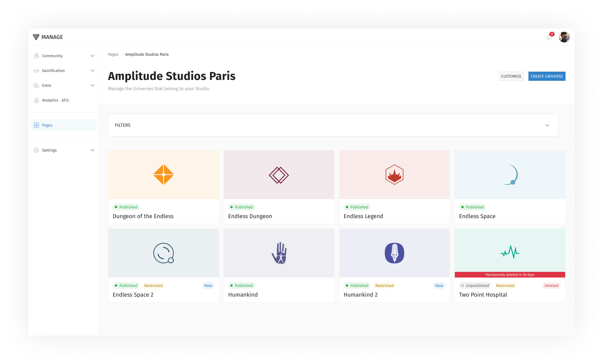
Task: Click the Create Universe button
Action: pos(547,76)
